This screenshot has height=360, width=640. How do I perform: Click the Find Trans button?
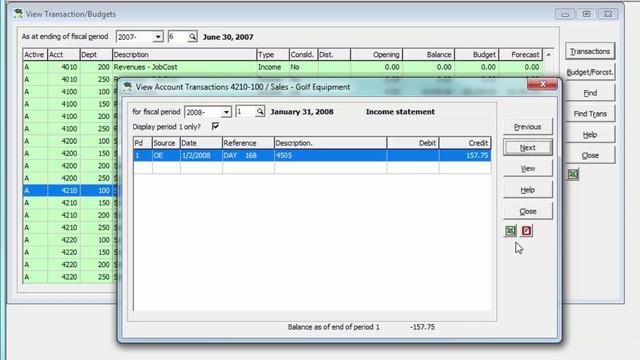(590, 114)
